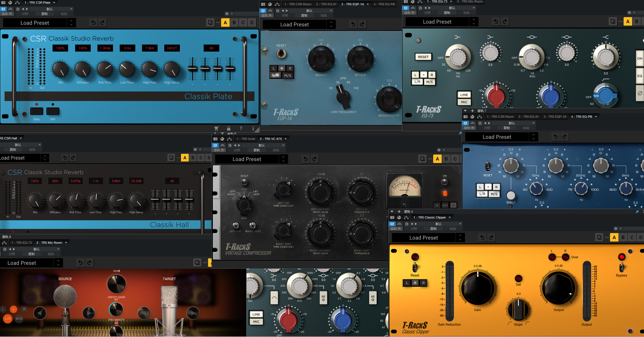
Task: Click the RESET button on EQ-73
Action: [423, 57]
